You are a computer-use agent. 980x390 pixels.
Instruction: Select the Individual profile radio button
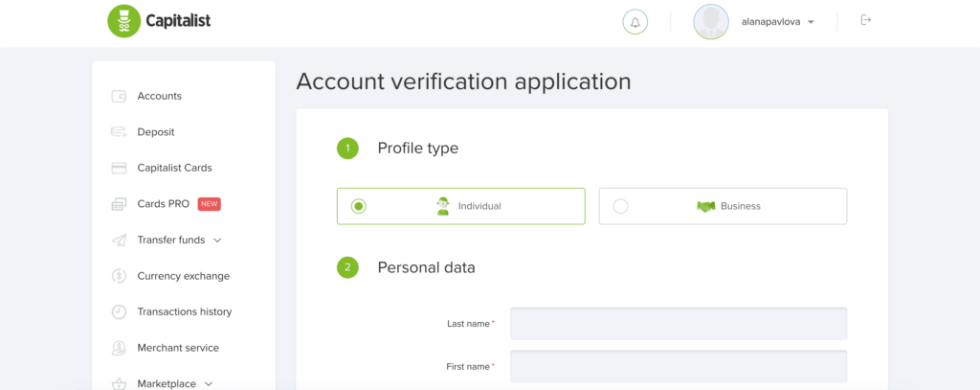pos(358,206)
